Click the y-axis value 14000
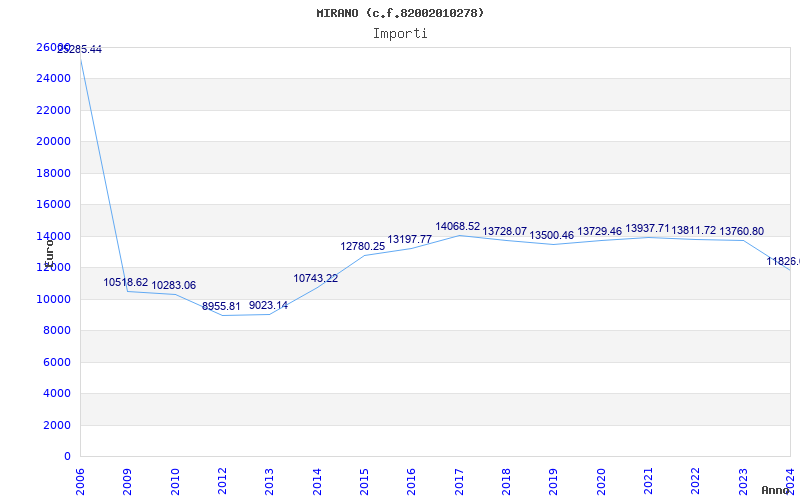The image size is (800, 500). tap(53, 236)
